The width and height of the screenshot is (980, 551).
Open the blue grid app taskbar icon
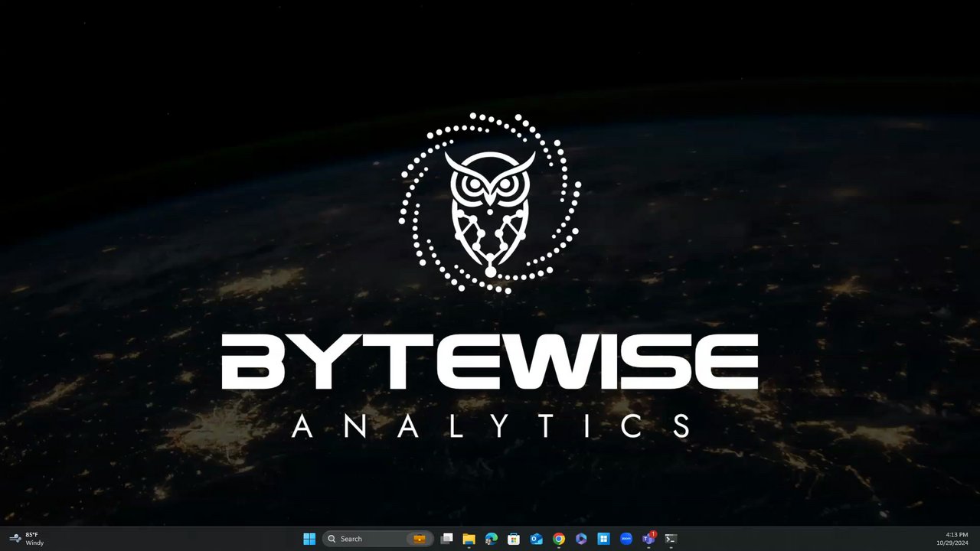pos(603,539)
